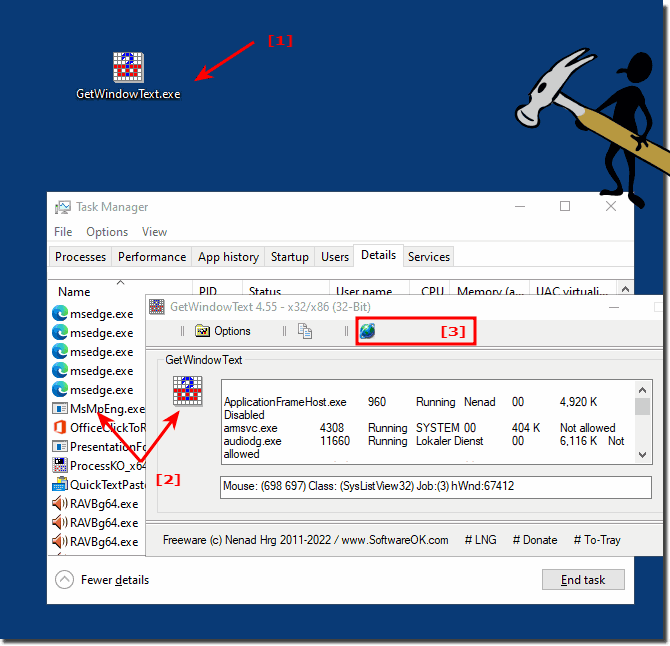670x646 pixels.
Task: Click the UAC virtualization column header
Action: pos(573,288)
